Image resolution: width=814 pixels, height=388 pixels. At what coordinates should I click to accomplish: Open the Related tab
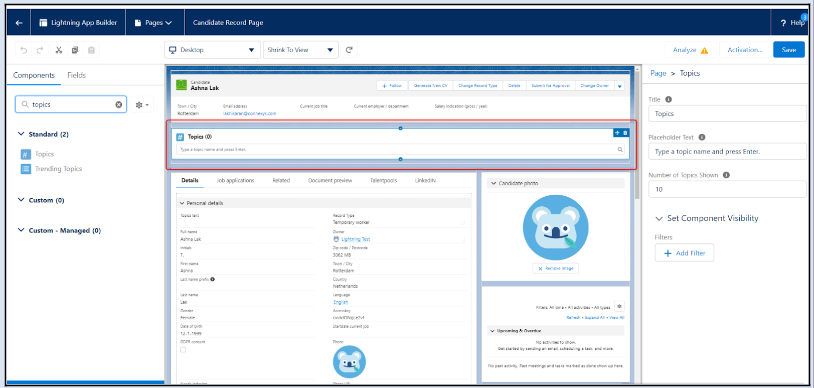tap(281, 180)
